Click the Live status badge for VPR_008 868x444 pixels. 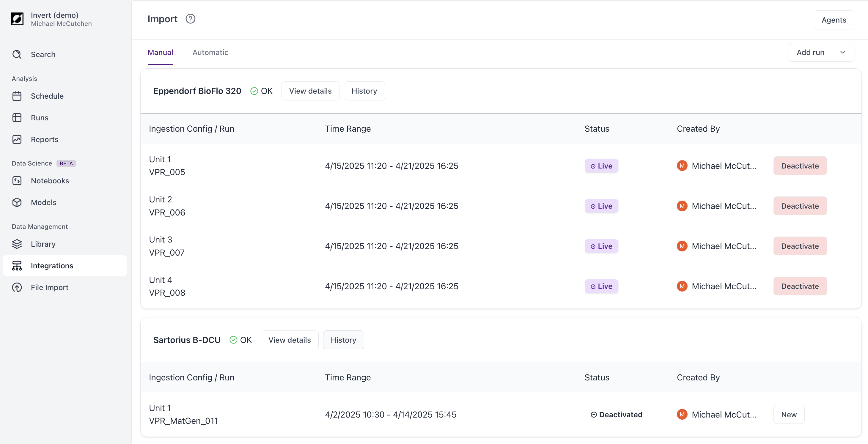click(x=601, y=286)
